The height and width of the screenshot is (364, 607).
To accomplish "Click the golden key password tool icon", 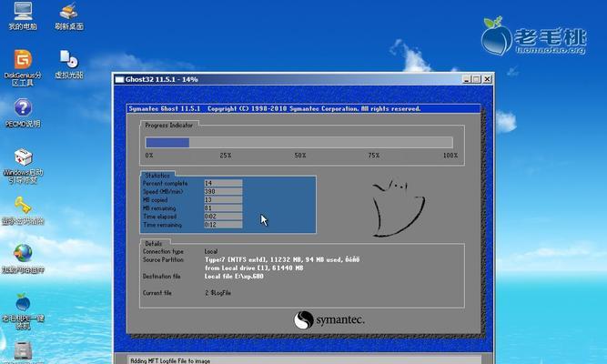I will [x=23, y=210].
